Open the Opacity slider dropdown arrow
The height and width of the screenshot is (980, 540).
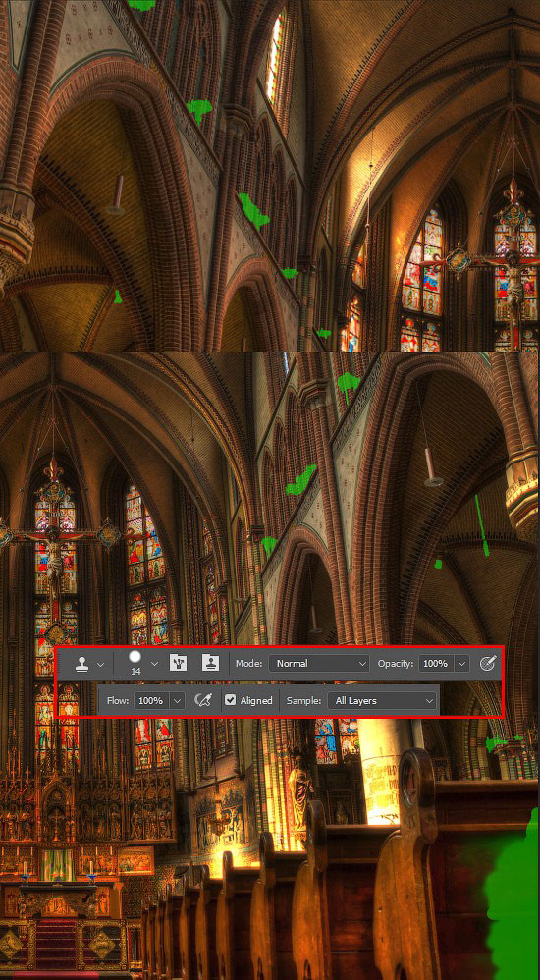(x=461, y=664)
